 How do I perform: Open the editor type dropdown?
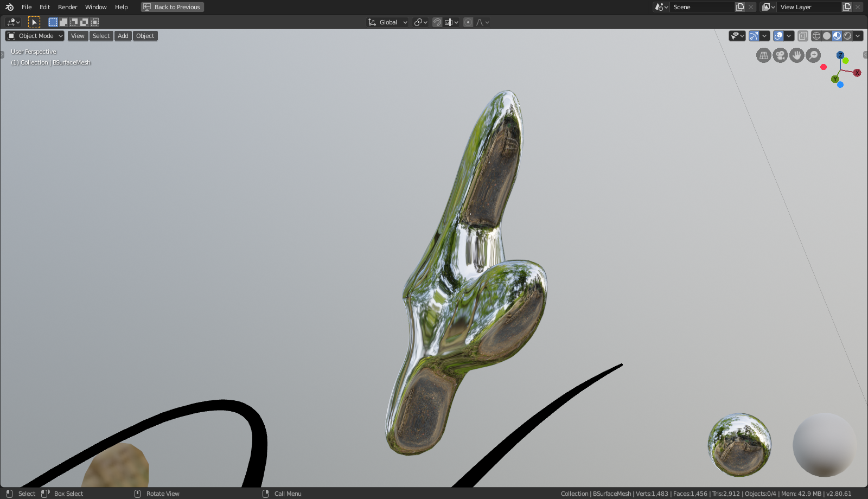coord(13,22)
